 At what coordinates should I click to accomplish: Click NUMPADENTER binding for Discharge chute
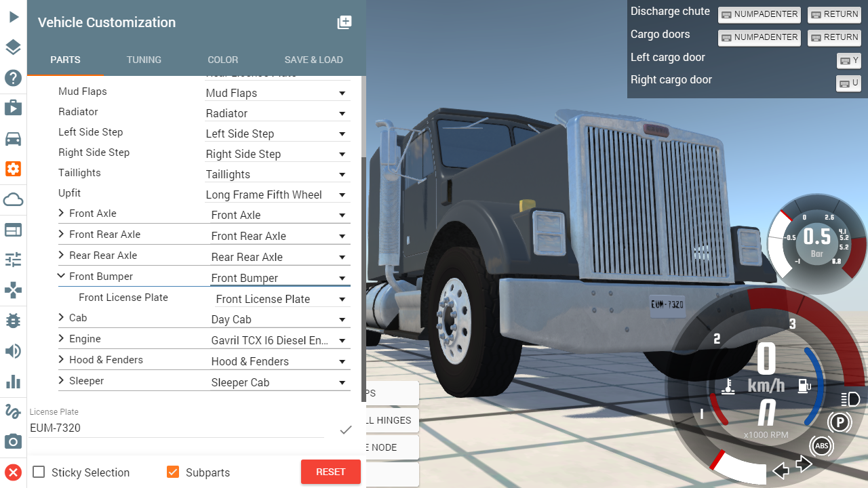click(759, 15)
